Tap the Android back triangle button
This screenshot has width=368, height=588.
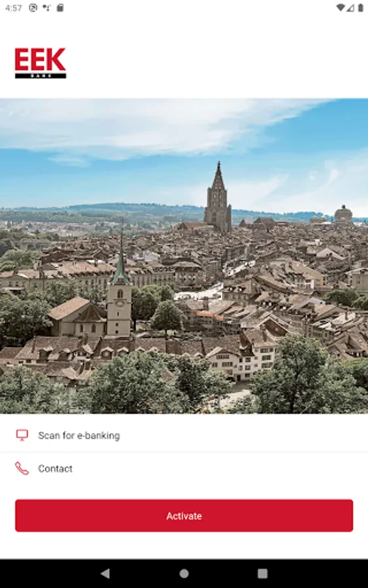[x=105, y=574]
